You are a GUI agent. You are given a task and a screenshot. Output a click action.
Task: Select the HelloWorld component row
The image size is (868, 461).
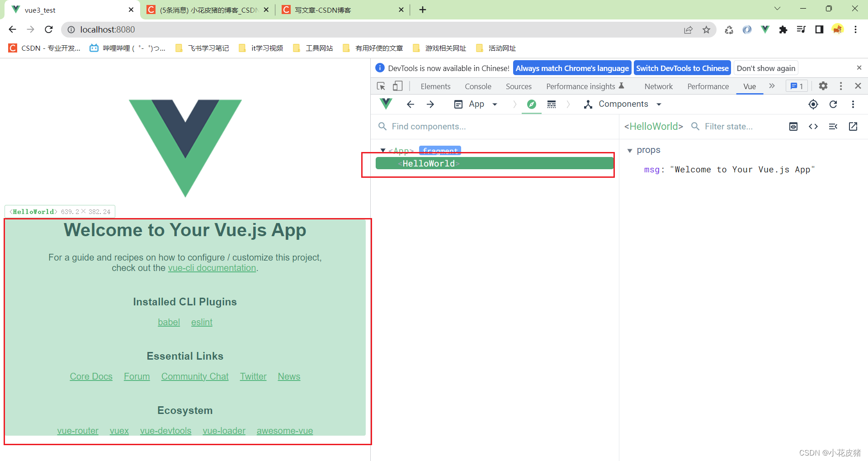pos(495,163)
